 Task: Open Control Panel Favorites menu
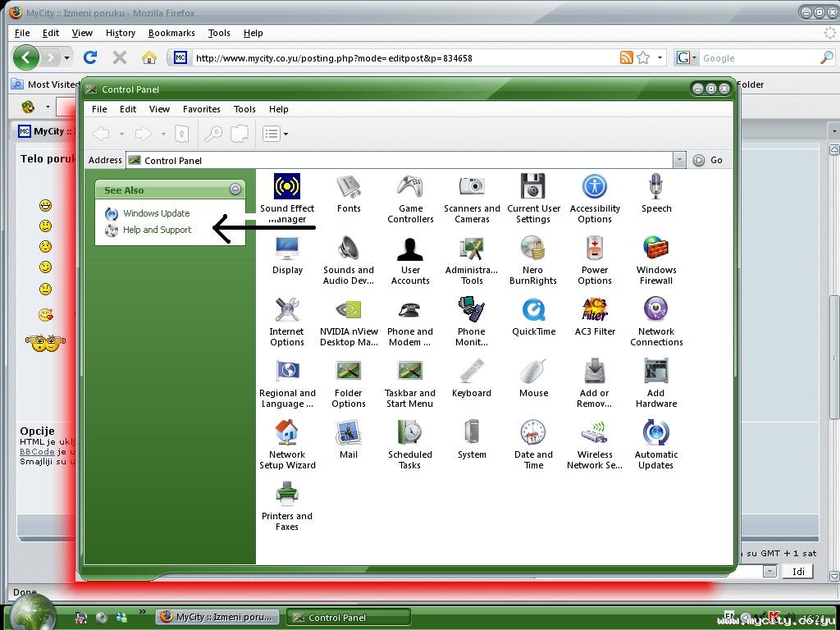click(202, 109)
